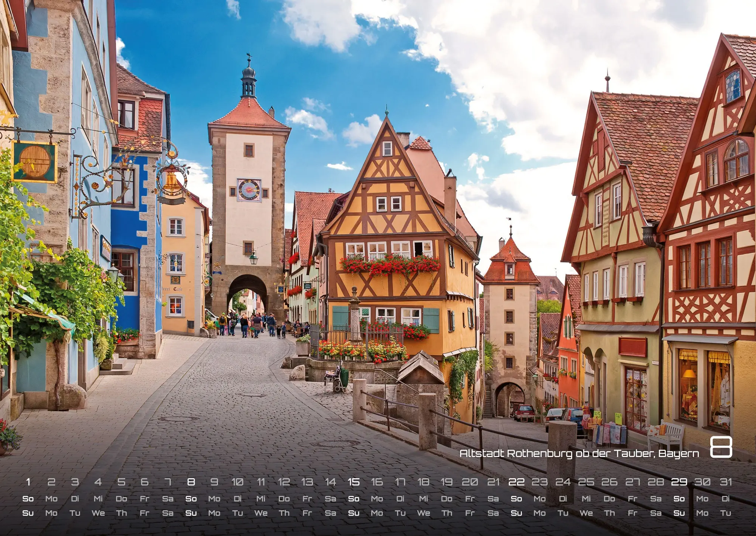Select day number 3
This screenshot has width=756, height=536.
coord(75,482)
